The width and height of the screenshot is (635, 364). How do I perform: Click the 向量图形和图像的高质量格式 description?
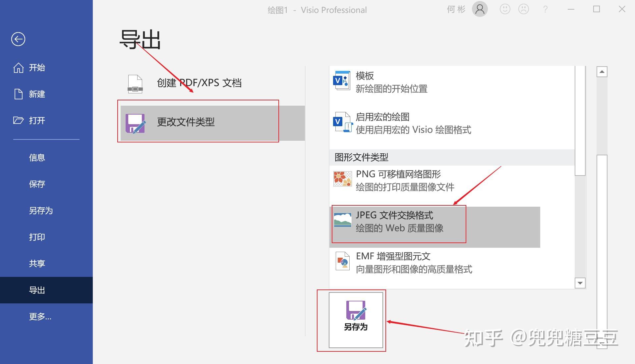[x=414, y=269]
